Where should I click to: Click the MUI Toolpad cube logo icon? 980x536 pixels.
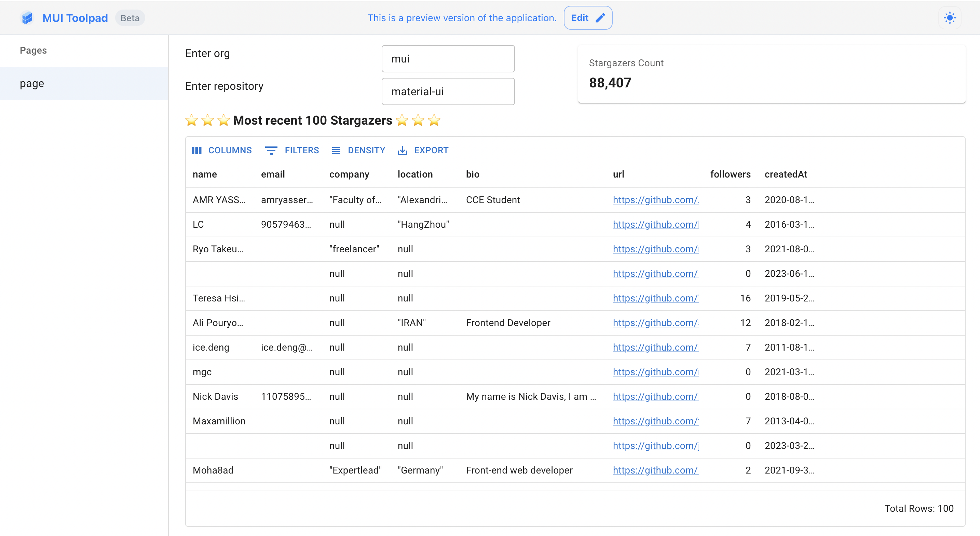click(27, 18)
